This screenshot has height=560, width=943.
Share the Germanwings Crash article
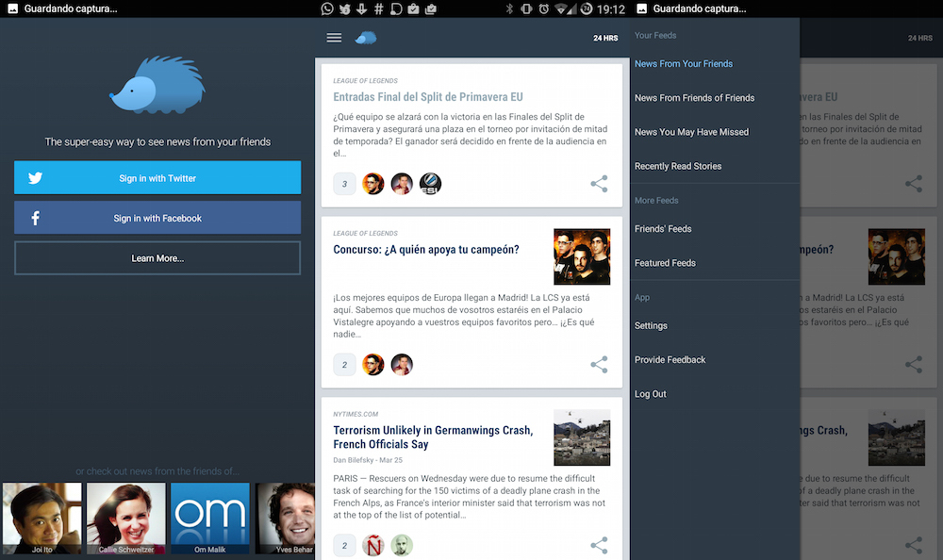[599, 545]
